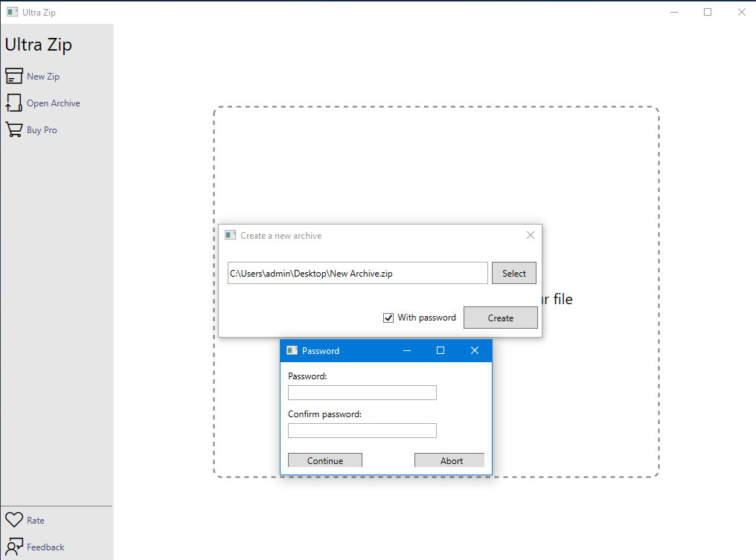
Task: Click the Confirm password input box
Action: (362, 430)
